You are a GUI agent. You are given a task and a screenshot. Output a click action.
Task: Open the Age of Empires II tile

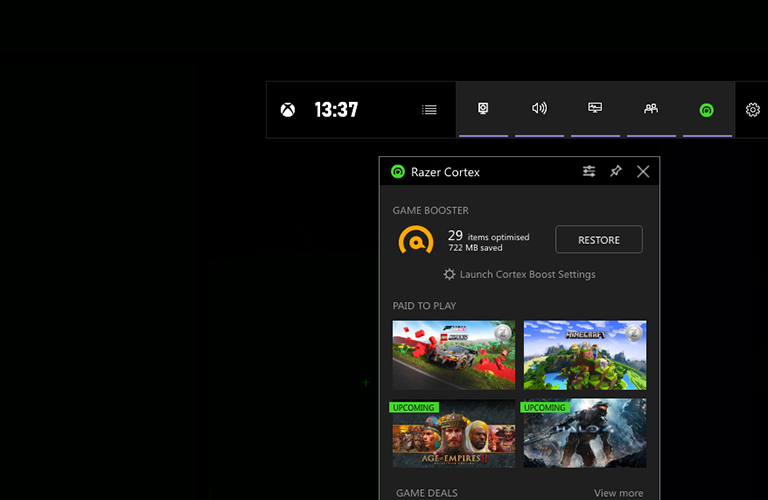pos(454,435)
